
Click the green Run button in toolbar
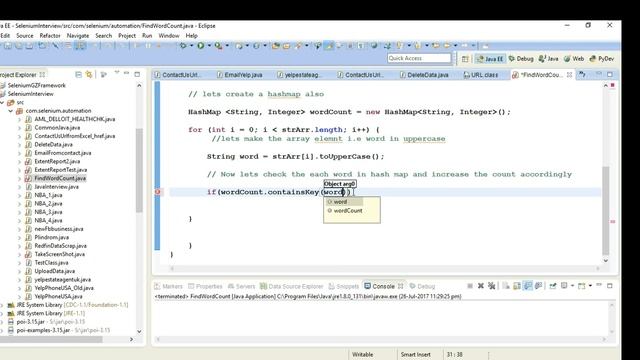pos(201,46)
